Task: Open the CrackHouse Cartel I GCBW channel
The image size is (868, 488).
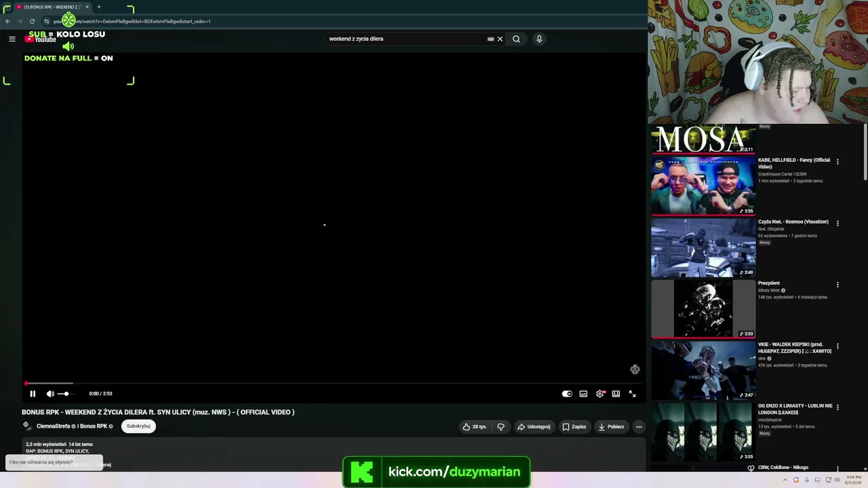Action: point(783,174)
